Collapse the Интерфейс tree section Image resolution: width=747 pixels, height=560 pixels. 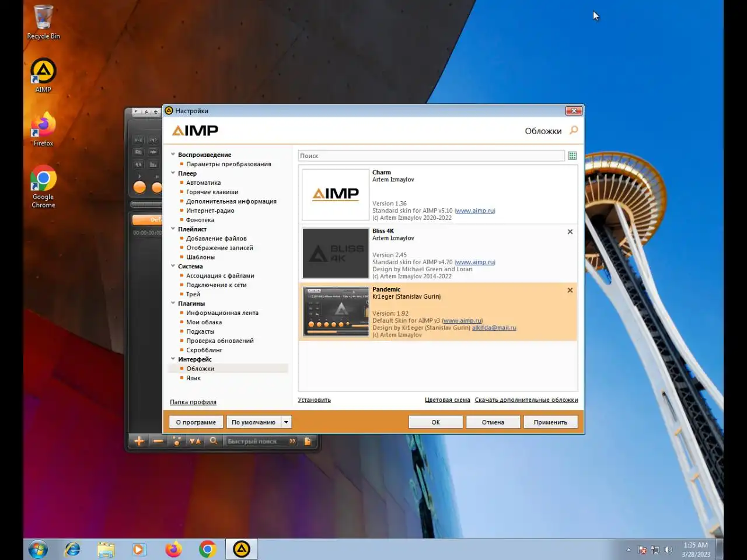point(173,359)
